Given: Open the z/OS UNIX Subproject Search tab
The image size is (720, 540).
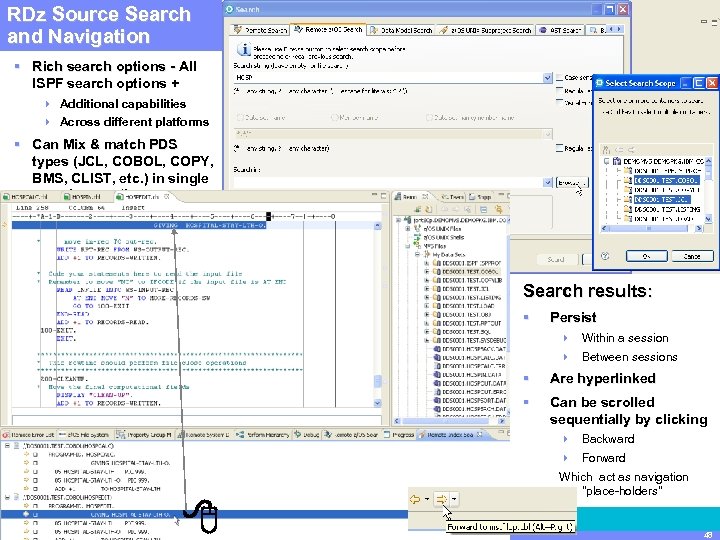Looking at the screenshot, I should click(x=485, y=30).
